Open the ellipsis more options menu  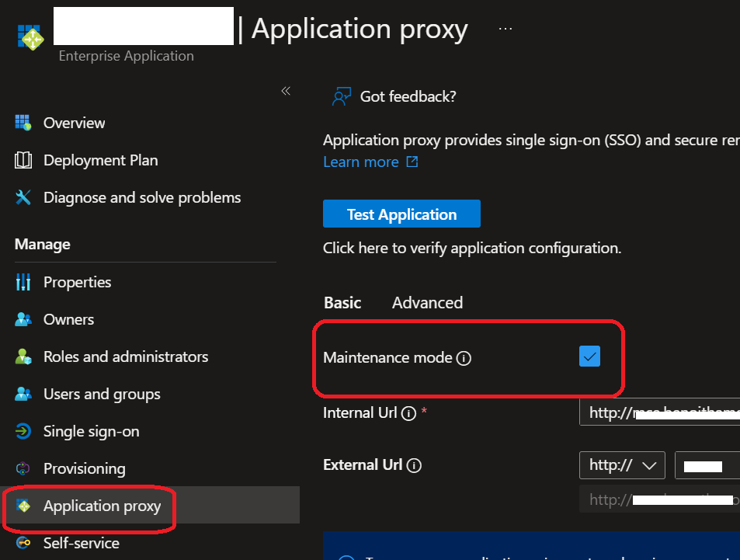coord(505,29)
